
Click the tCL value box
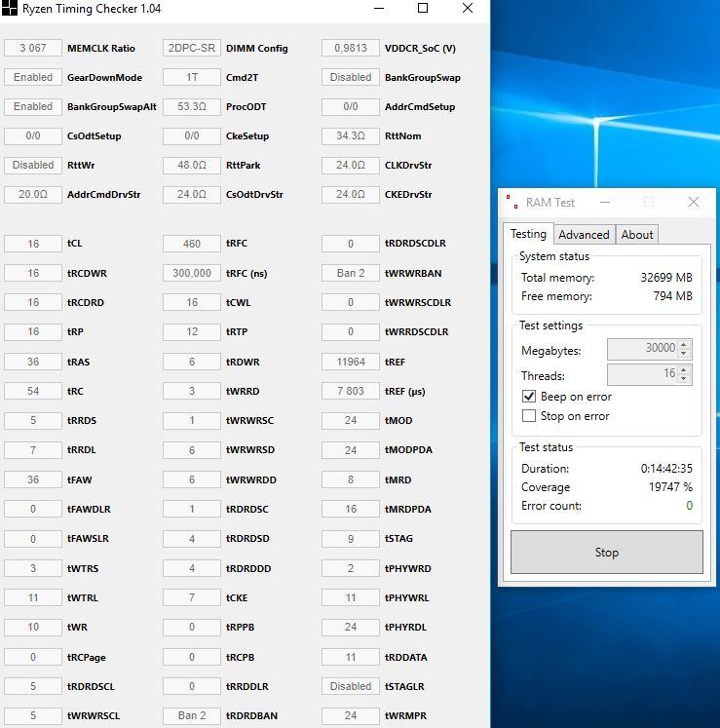33,244
